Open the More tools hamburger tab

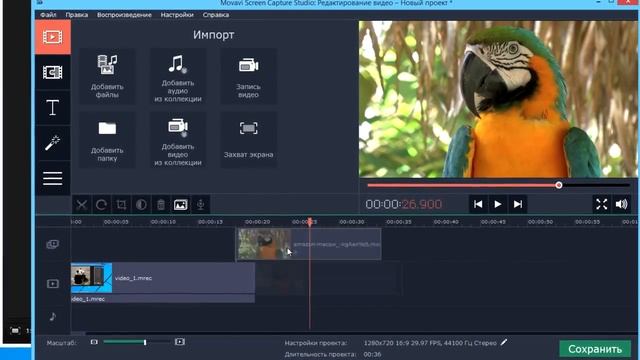coord(53,178)
